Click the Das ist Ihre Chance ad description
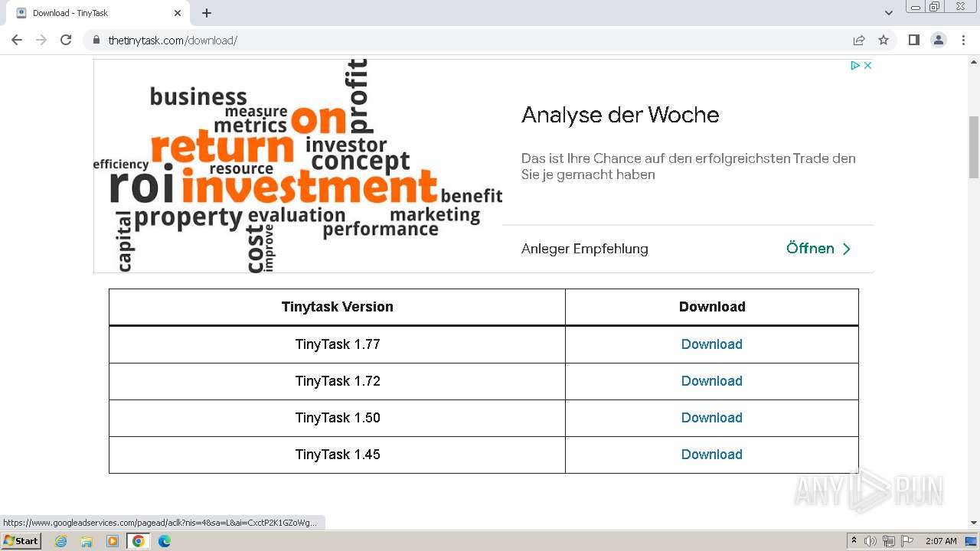The width and height of the screenshot is (980, 551). point(688,166)
